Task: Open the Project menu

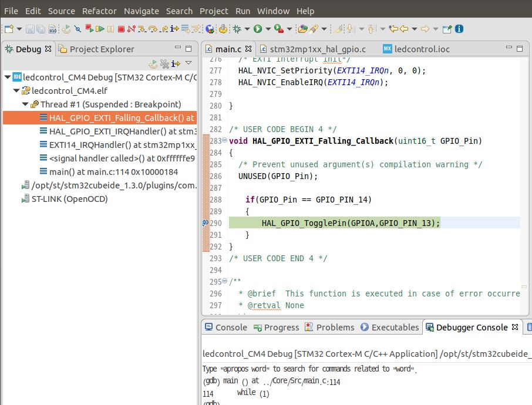Action: (214, 11)
